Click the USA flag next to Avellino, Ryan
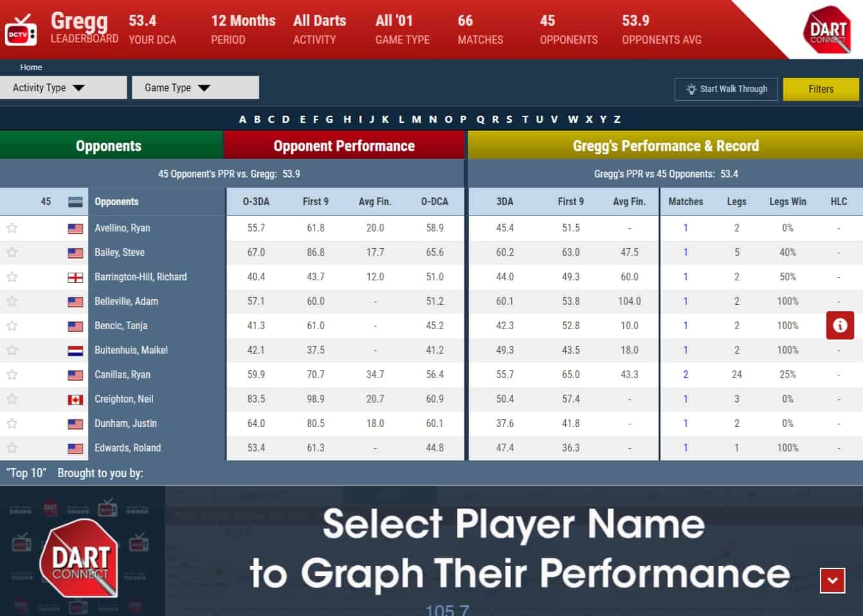Viewport: 863px width, 616px height. 75,228
